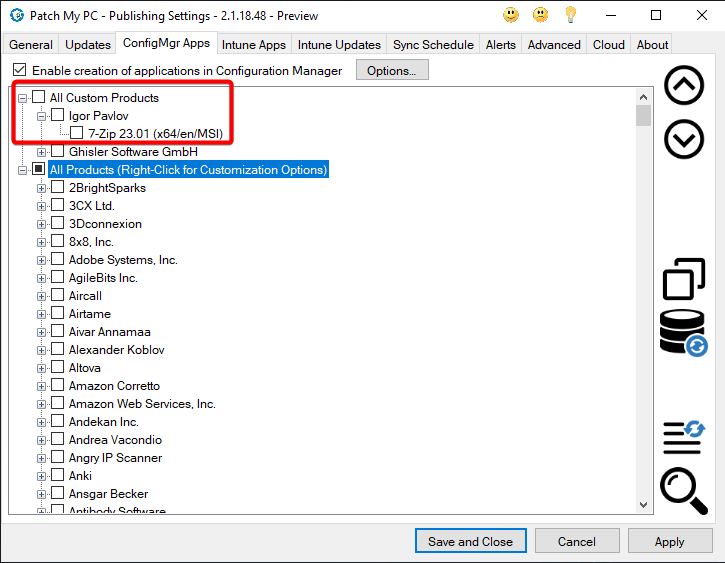This screenshot has height=563, width=725.
Task: Check the 7-Zip 23.01 product checkbox
Action: tap(77, 134)
